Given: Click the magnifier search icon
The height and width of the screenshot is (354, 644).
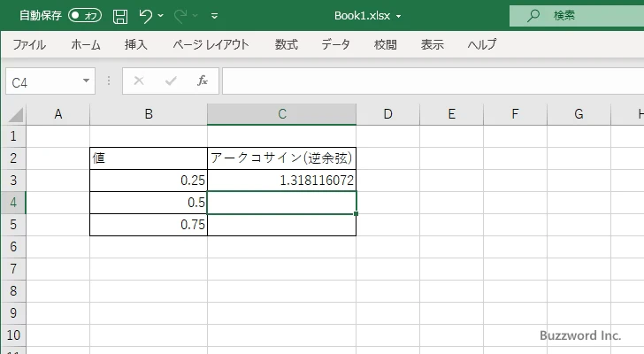Looking at the screenshot, I should pyautogui.click(x=533, y=16).
